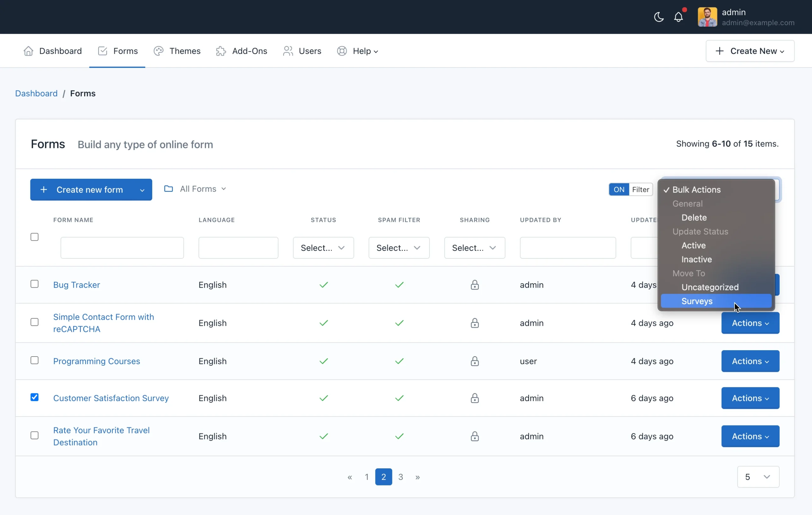
Task: Click the Bug Tracker sharing lock icon
Action: (475, 285)
